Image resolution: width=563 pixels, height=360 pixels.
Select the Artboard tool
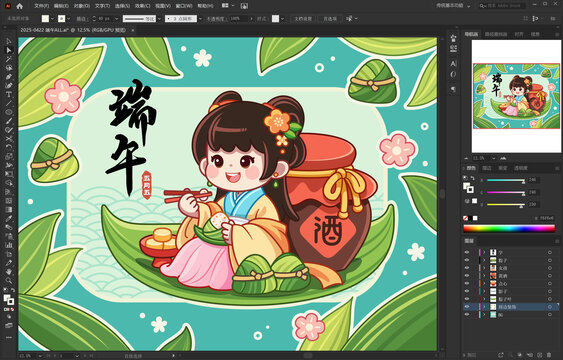click(x=9, y=254)
